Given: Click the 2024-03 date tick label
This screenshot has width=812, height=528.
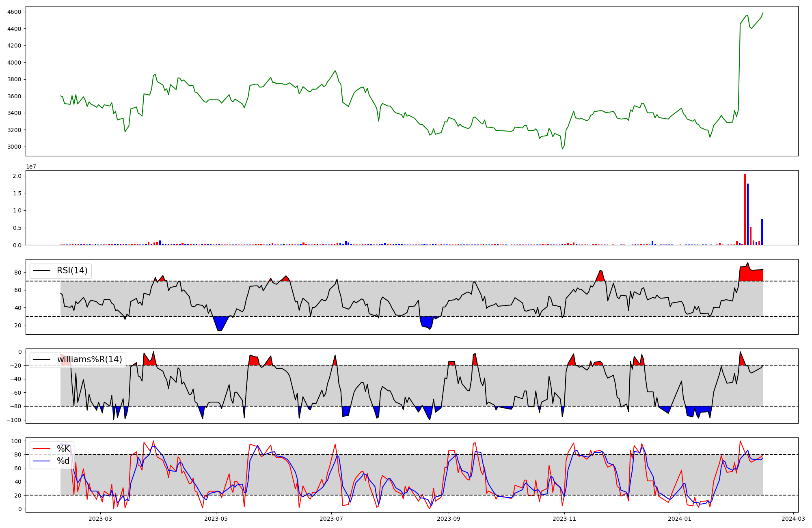Looking at the screenshot, I should (x=794, y=519).
